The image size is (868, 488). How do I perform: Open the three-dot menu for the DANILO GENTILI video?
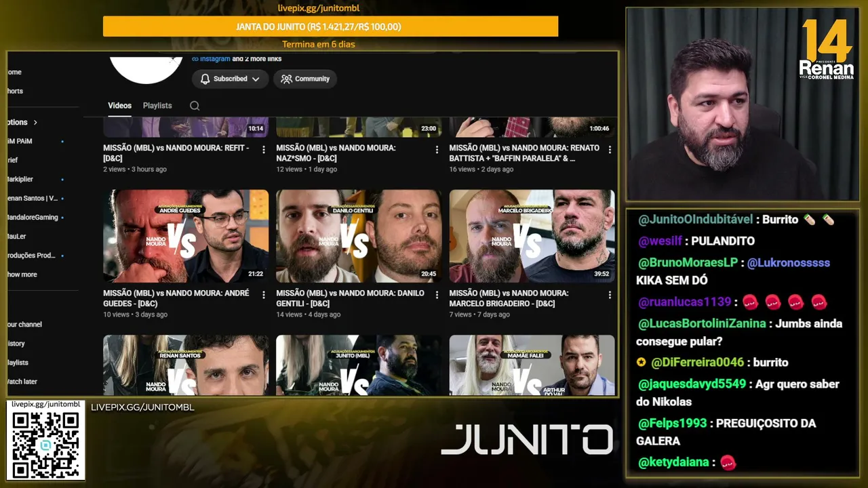click(437, 296)
